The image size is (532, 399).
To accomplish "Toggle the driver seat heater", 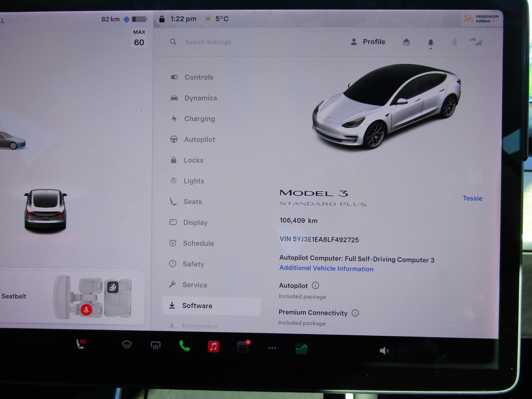I will [81, 344].
